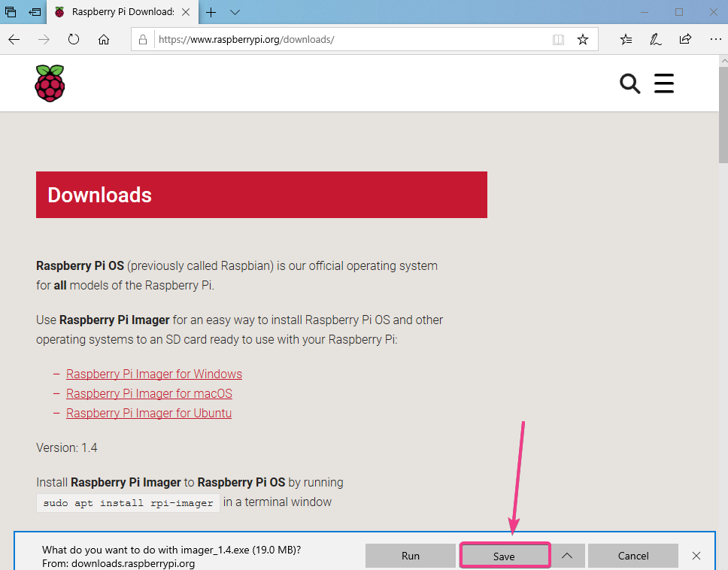
Task: Open the hamburger navigation menu
Action: 664,83
